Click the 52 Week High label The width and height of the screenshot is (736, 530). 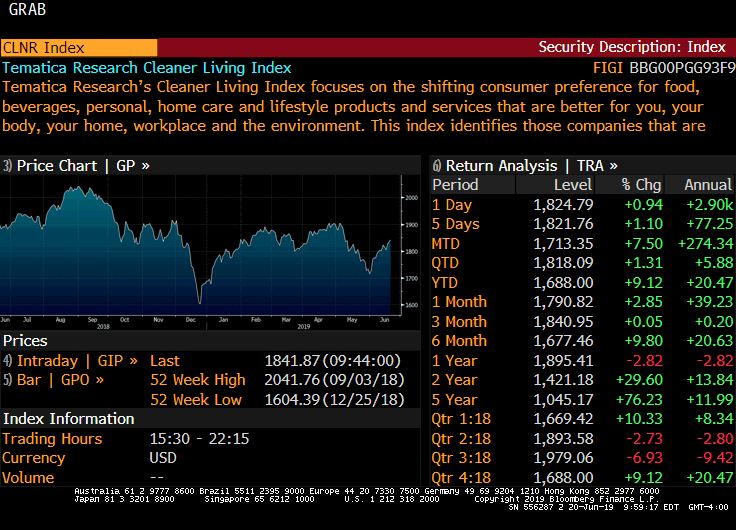[x=198, y=380]
